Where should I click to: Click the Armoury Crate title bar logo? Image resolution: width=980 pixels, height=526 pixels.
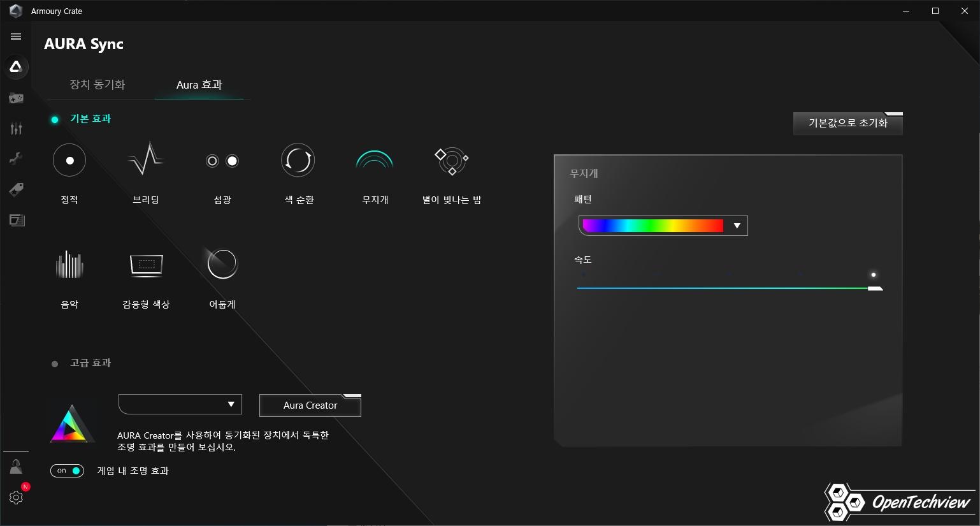tap(16, 11)
